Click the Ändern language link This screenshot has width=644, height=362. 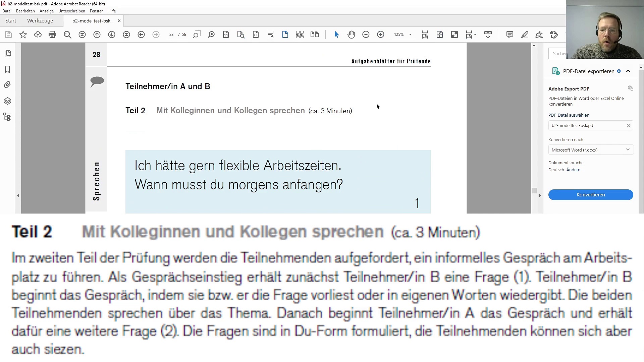tap(573, 170)
